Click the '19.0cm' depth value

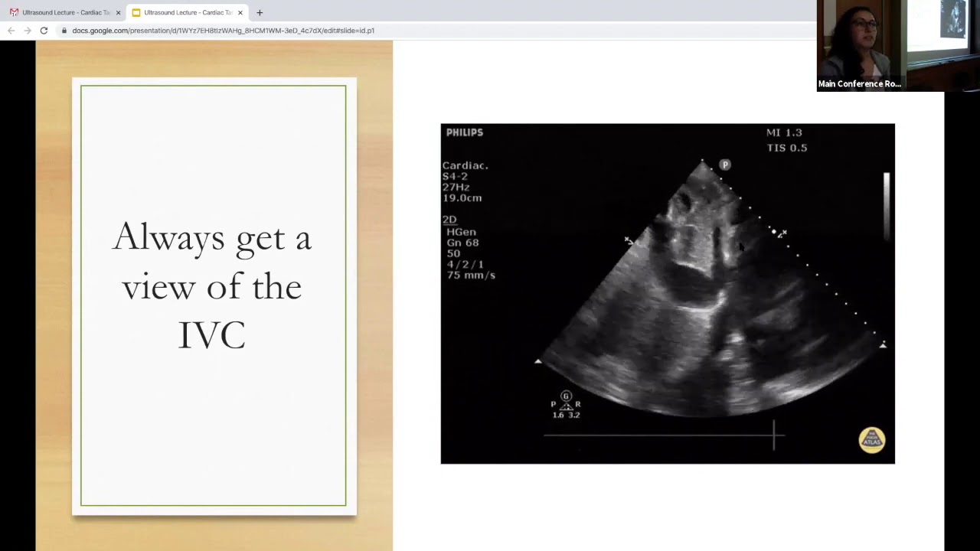[x=462, y=198]
